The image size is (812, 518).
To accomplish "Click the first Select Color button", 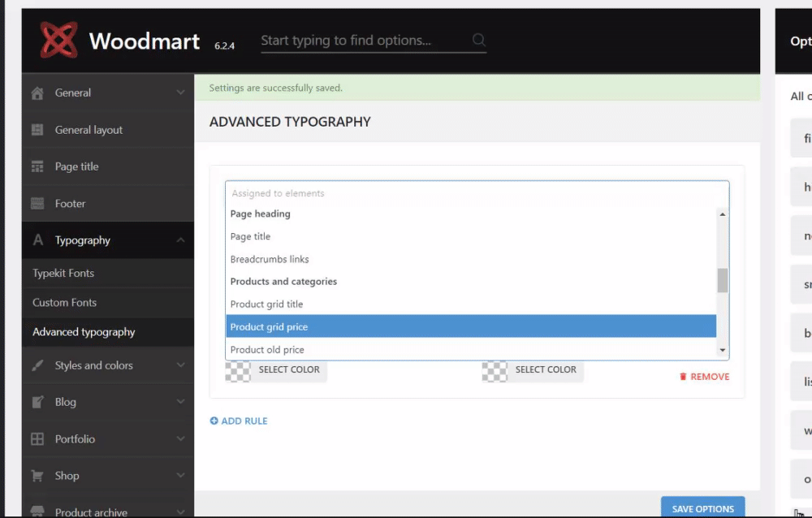I will point(289,370).
